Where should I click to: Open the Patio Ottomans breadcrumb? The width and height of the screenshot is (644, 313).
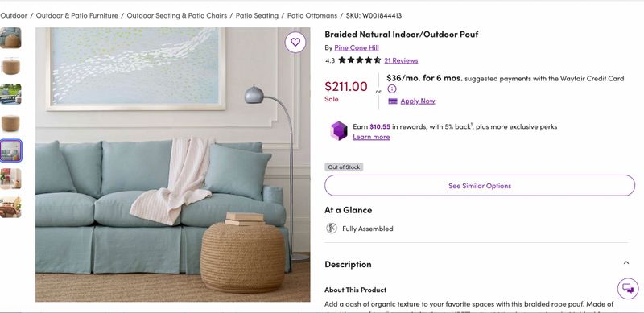pos(312,15)
